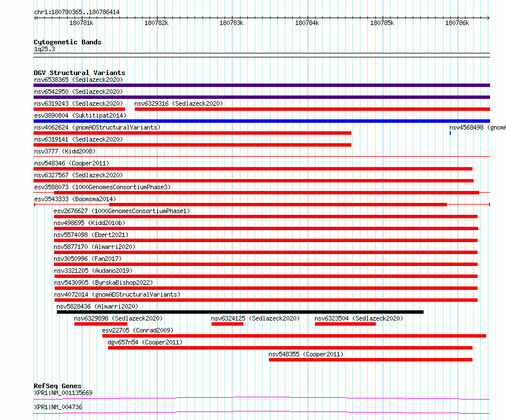
Task: Open the esv3890804 (Suktitipat2014) variant label
Action: pos(80,115)
